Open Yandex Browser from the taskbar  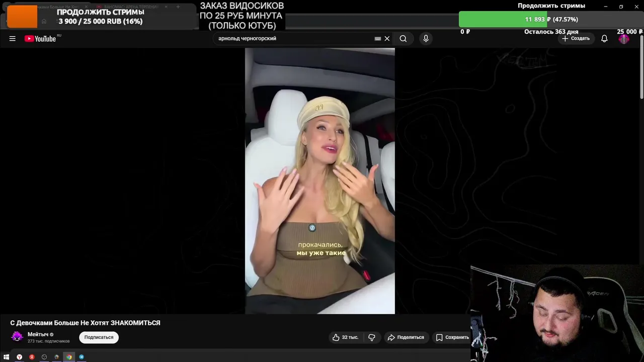point(19,357)
